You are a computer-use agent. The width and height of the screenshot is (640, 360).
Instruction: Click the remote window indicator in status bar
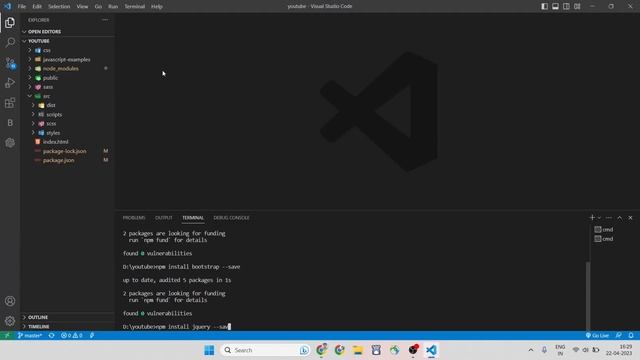7,336
